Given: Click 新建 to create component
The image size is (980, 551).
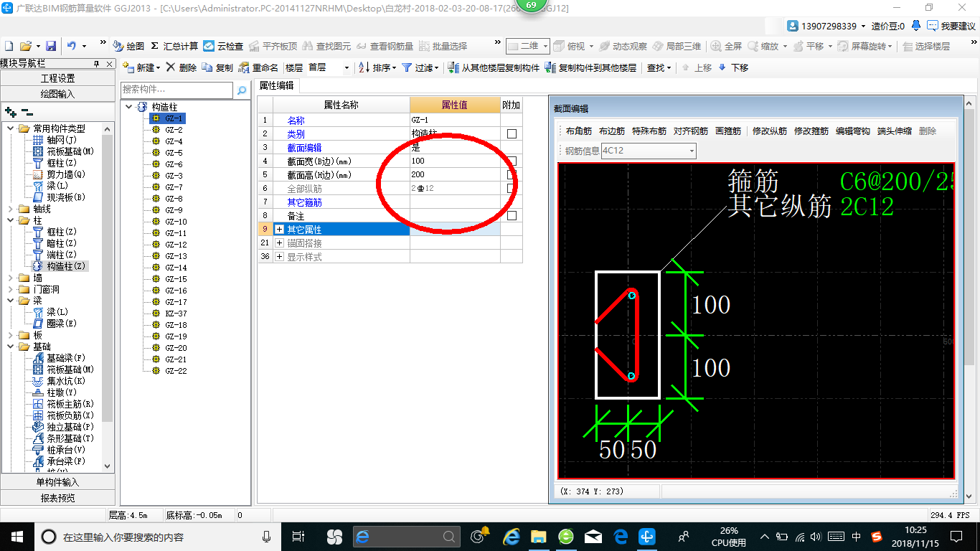Looking at the screenshot, I should click(141, 67).
